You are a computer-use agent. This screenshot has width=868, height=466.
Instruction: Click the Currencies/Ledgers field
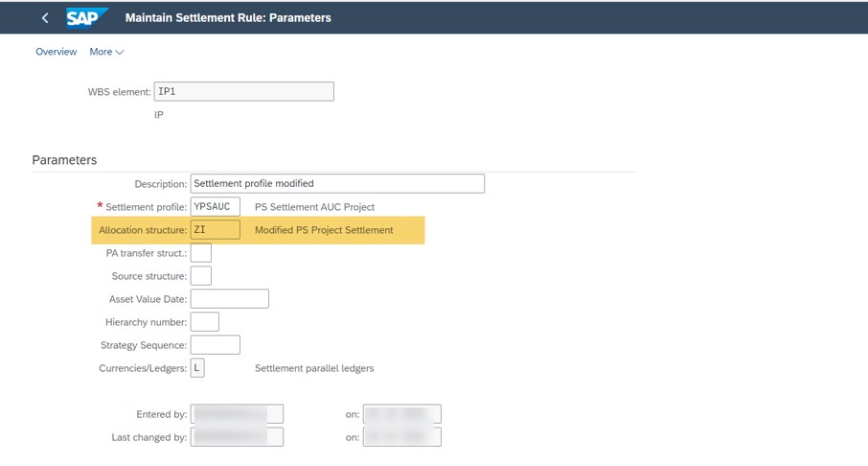pyautogui.click(x=197, y=368)
